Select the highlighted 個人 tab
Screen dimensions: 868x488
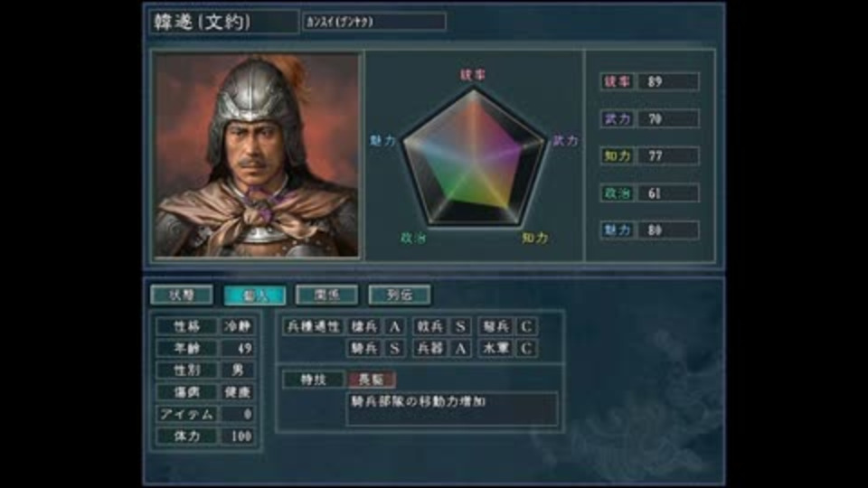tap(255, 295)
